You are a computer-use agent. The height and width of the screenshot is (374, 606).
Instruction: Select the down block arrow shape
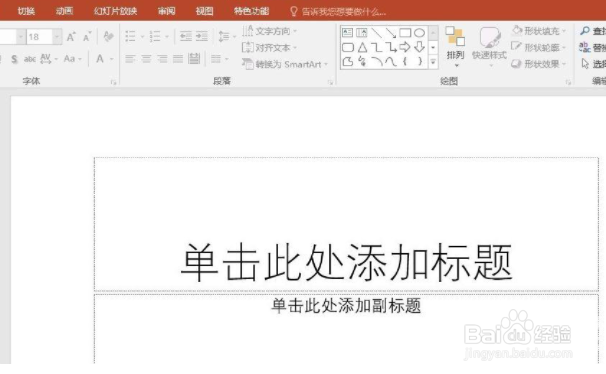pyautogui.click(x=419, y=47)
